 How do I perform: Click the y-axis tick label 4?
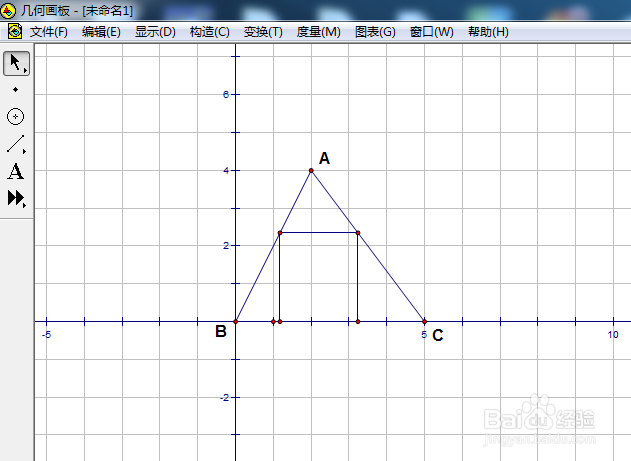pyautogui.click(x=226, y=171)
